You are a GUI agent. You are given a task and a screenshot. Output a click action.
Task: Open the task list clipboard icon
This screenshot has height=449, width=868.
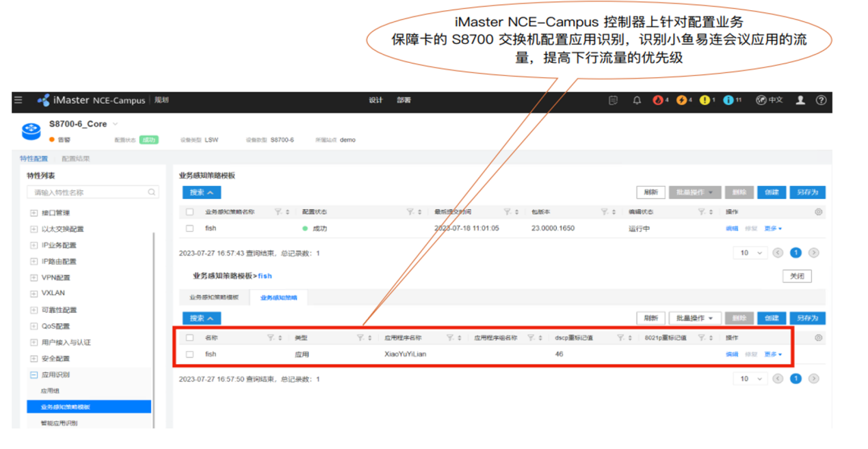(x=613, y=100)
